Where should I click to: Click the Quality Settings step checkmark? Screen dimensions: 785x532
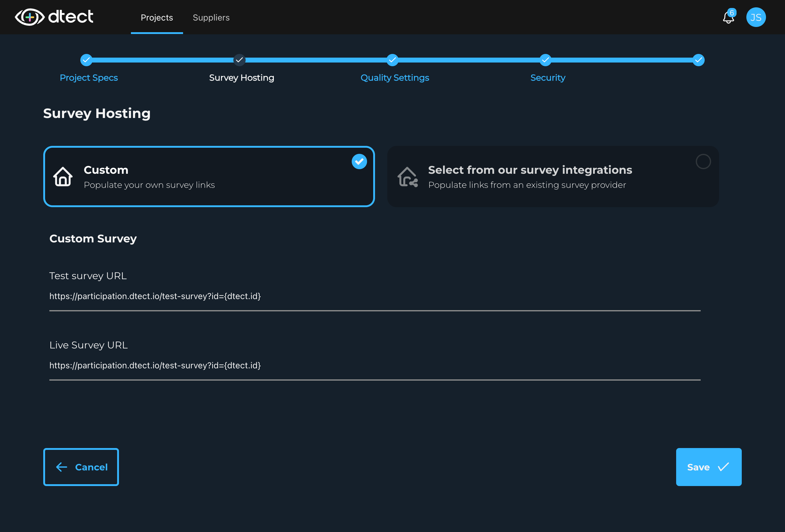coord(392,60)
